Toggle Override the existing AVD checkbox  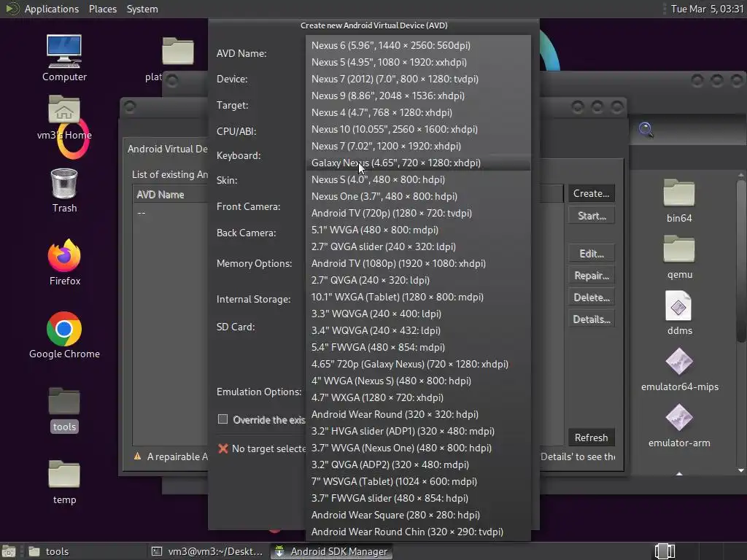(x=222, y=419)
